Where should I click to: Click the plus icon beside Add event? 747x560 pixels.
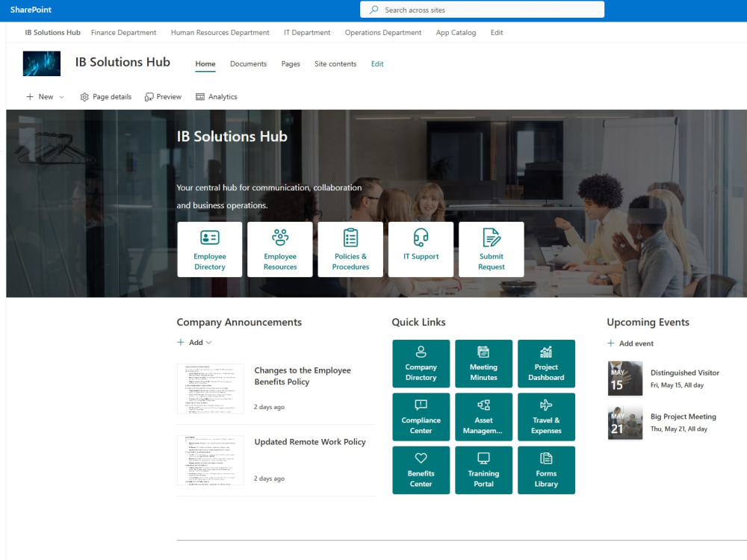[x=611, y=343]
